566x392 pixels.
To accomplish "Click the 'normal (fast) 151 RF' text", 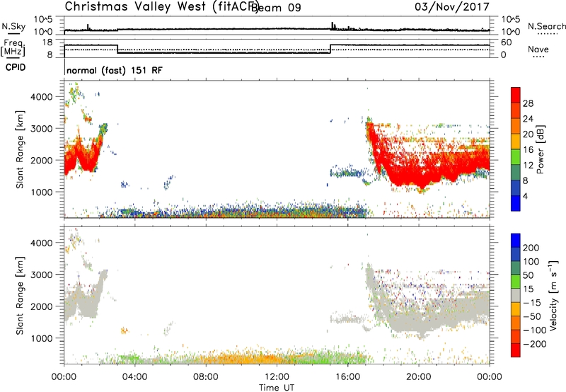I will coord(115,70).
